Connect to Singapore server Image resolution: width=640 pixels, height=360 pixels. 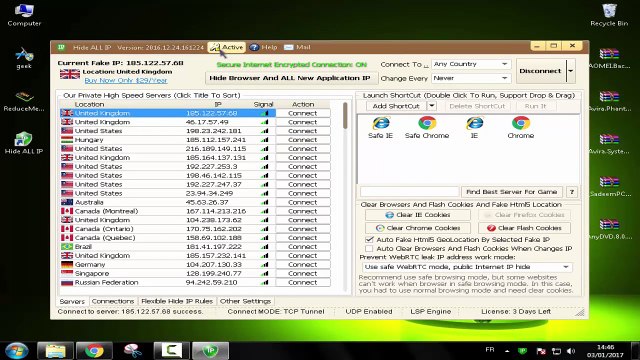tap(302, 273)
